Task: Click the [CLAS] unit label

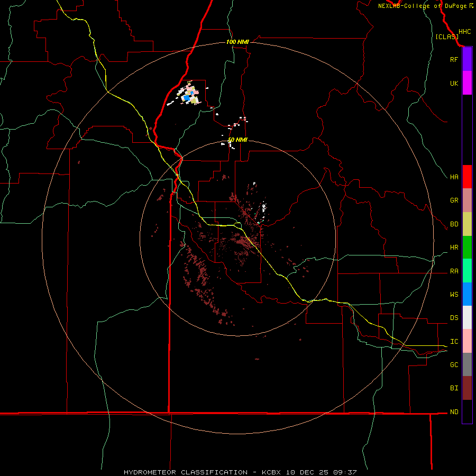Action: tap(447, 36)
